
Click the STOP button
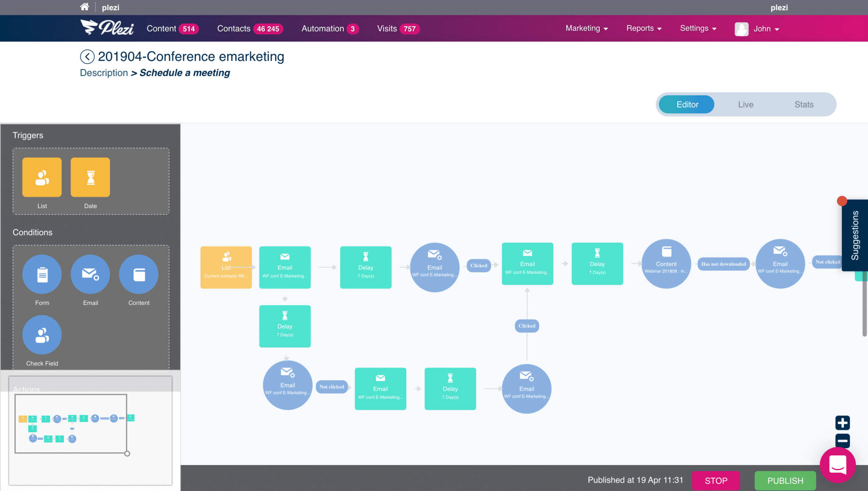tap(716, 481)
